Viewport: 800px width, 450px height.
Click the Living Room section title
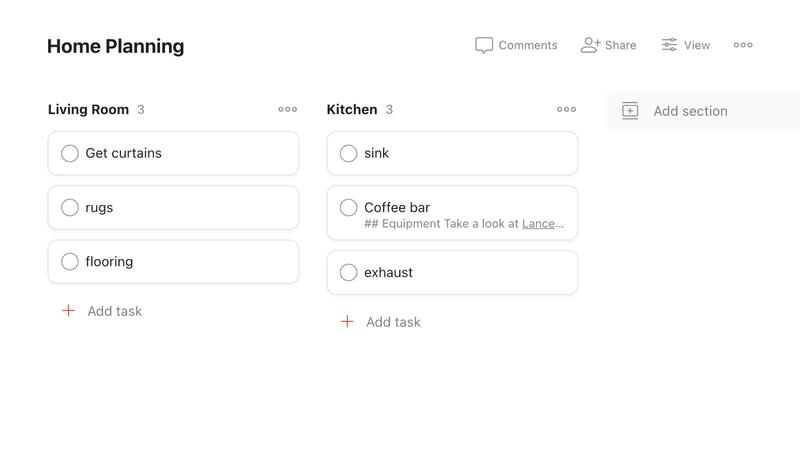88,110
